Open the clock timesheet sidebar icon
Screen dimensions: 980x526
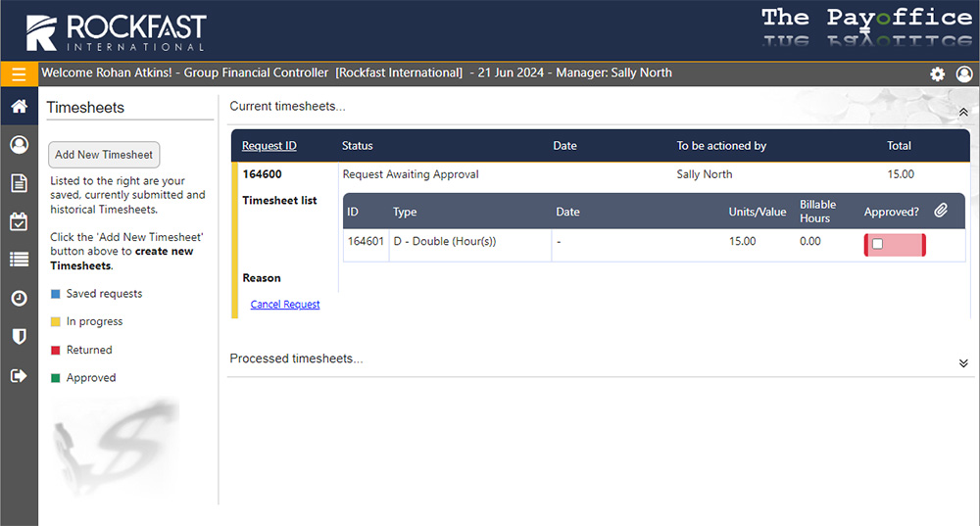point(19,298)
